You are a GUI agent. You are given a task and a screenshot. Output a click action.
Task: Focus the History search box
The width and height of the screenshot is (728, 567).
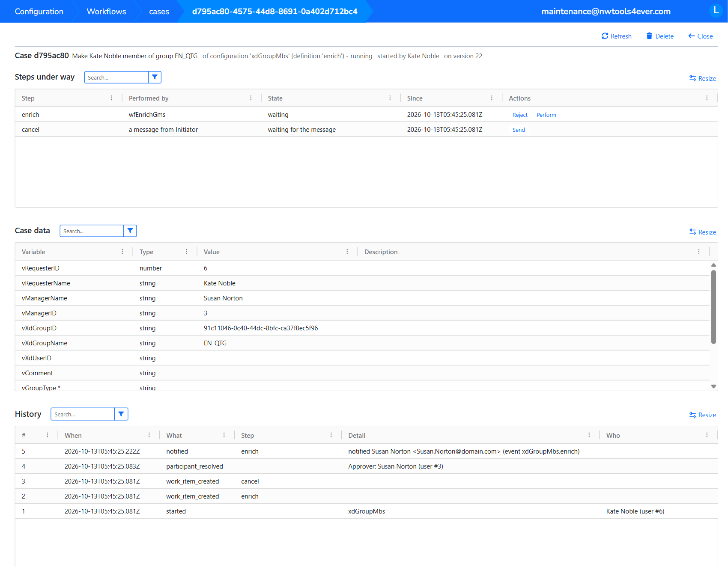pos(83,414)
